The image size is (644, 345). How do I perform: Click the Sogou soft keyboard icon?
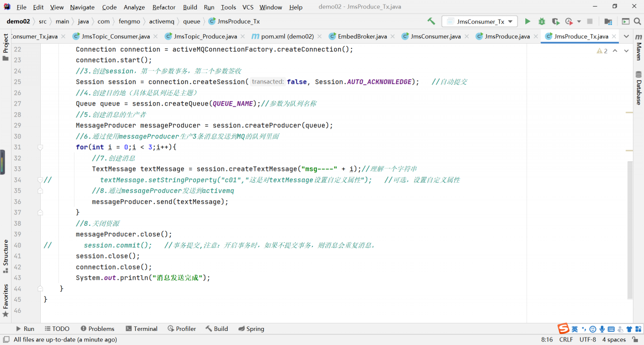[x=611, y=329]
